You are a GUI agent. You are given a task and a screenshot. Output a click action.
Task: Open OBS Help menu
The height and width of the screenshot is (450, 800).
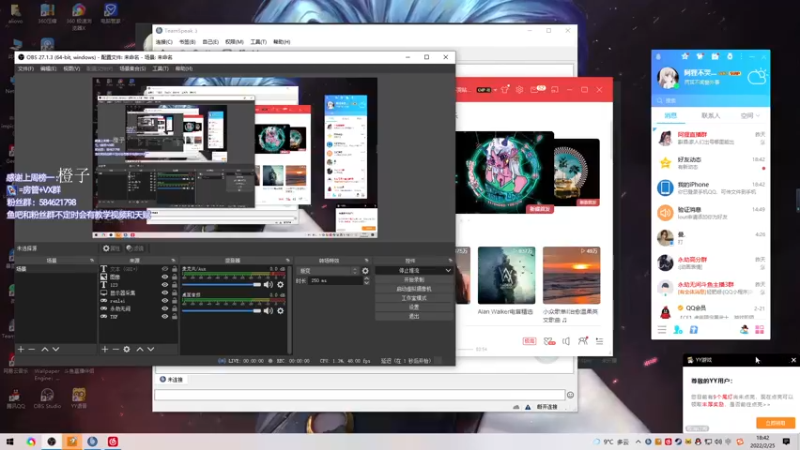coord(184,68)
